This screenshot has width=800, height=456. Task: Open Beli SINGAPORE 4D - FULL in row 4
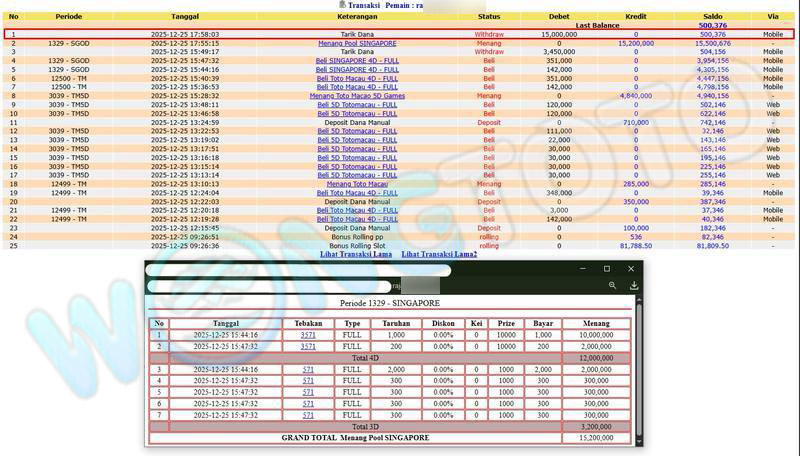click(x=357, y=61)
